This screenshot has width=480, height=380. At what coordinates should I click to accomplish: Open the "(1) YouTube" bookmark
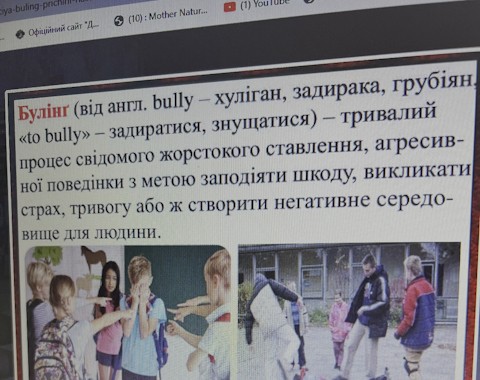(x=257, y=5)
